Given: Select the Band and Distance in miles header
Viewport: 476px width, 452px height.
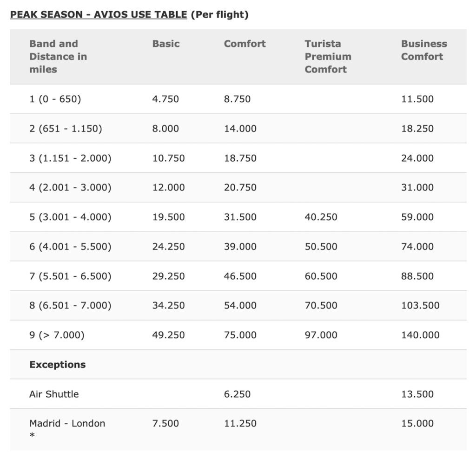Looking at the screenshot, I should [x=58, y=56].
